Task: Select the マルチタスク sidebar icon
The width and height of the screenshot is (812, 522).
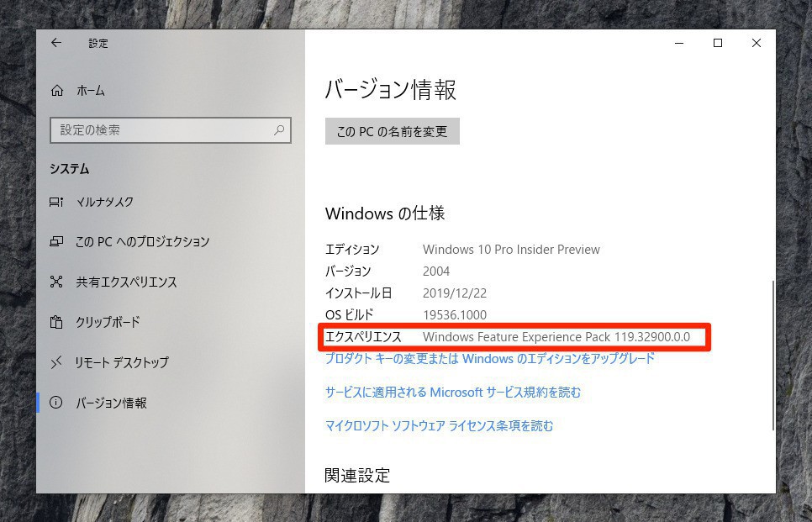Action: (x=56, y=202)
